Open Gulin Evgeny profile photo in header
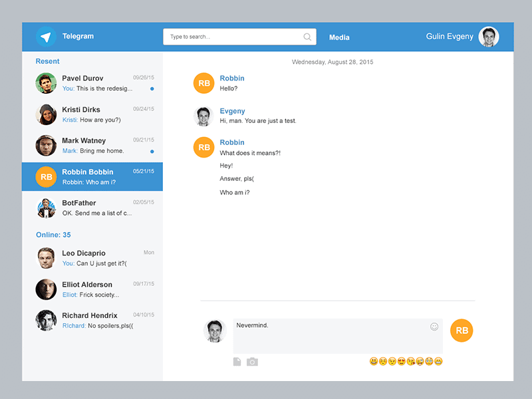532x399 pixels. [x=489, y=37]
